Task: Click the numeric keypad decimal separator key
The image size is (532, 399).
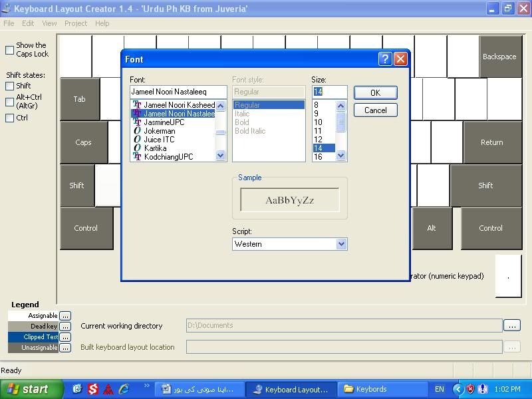Action: [508, 276]
